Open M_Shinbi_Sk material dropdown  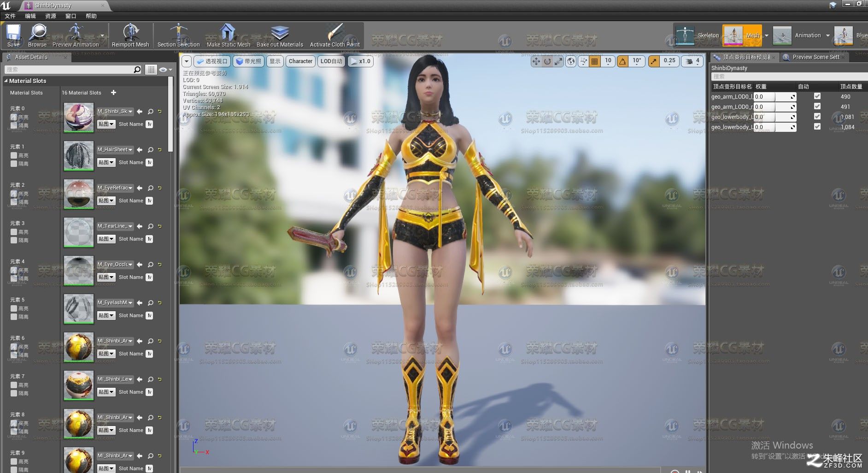pos(115,112)
